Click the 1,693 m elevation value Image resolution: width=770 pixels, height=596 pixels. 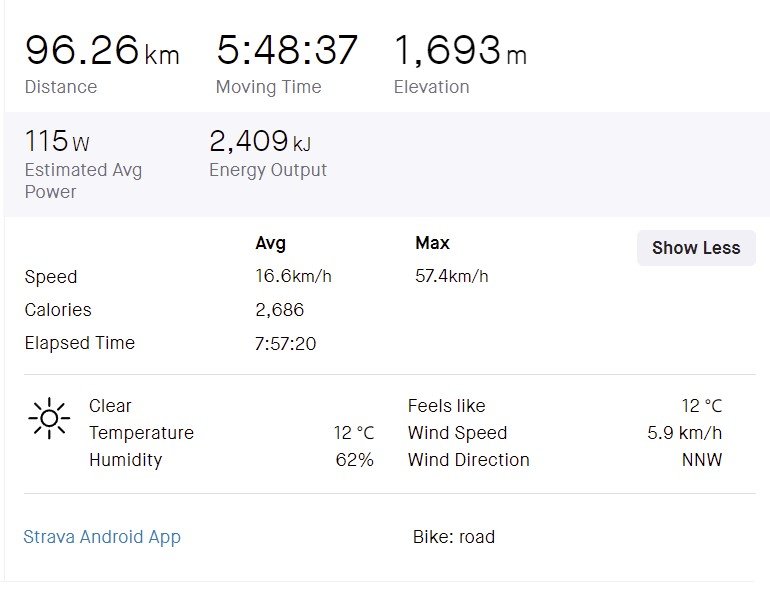pos(461,50)
